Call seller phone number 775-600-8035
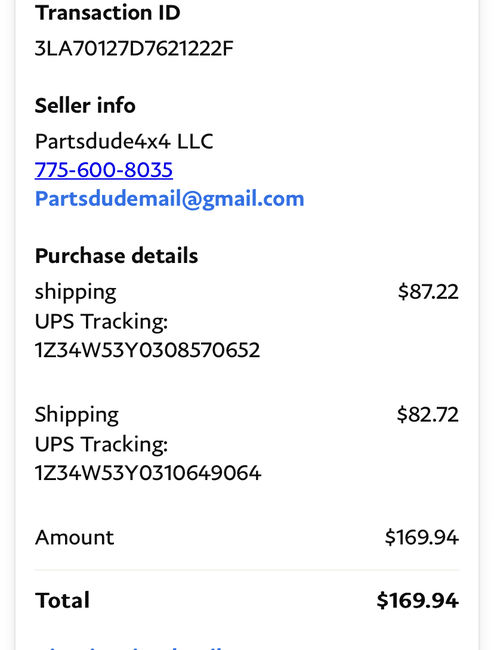This screenshot has width=494, height=650. (104, 170)
